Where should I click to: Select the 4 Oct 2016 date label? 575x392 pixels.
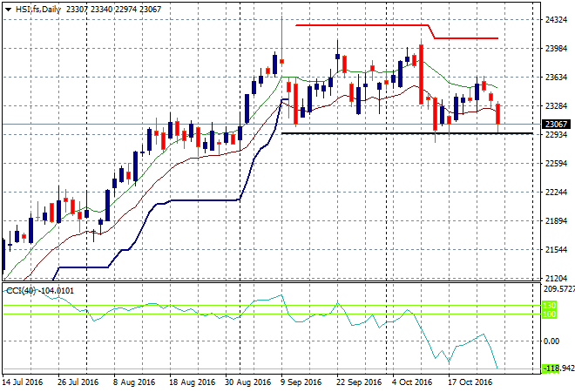tap(412, 382)
